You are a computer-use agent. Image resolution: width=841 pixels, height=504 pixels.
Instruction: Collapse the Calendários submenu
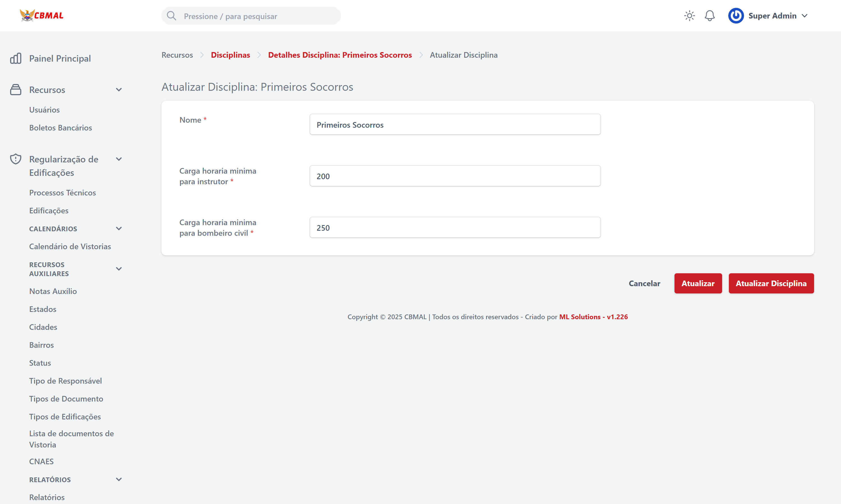(x=119, y=228)
